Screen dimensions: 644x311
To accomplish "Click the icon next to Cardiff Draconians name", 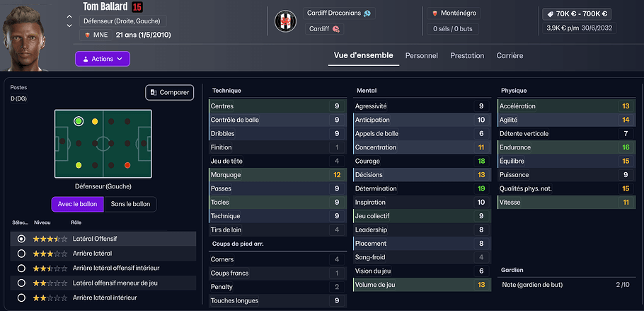I will [x=367, y=13].
